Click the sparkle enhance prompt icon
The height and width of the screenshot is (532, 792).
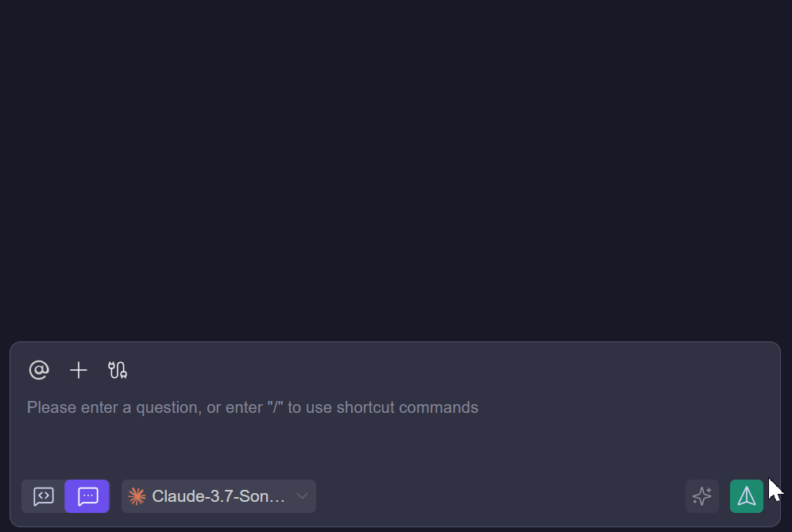(x=702, y=496)
